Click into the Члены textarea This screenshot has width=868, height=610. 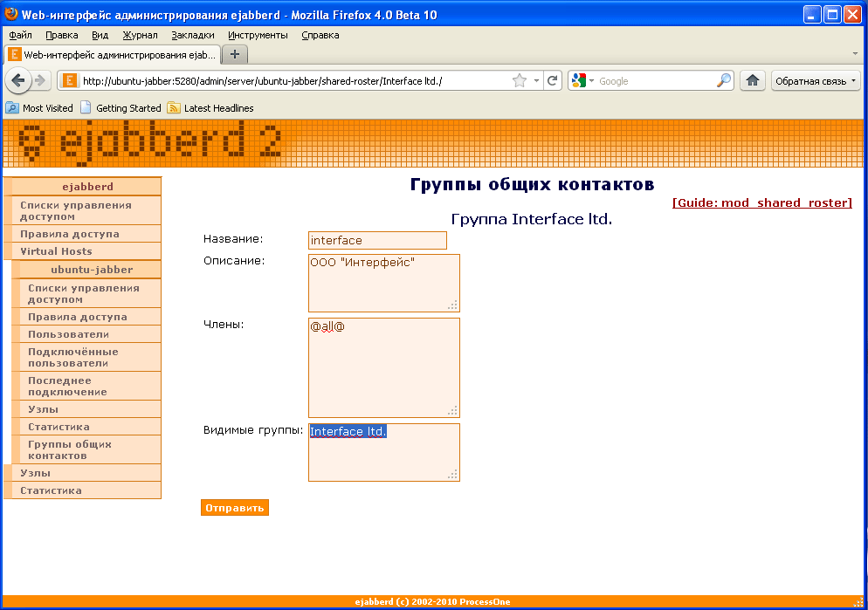(x=384, y=367)
